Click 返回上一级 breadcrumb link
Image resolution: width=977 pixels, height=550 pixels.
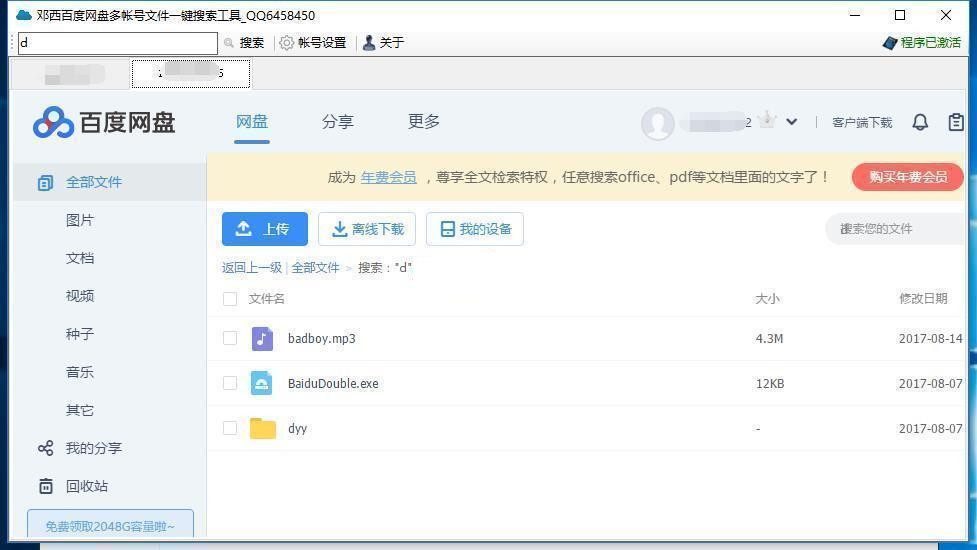coord(252,268)
